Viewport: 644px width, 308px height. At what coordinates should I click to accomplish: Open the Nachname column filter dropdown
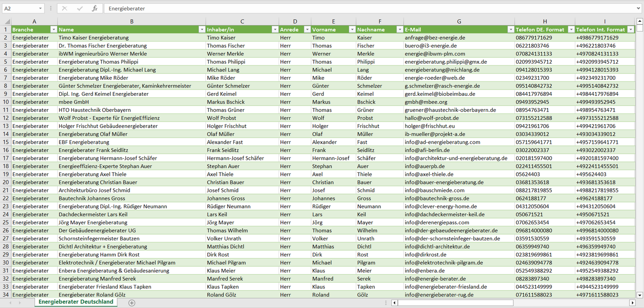[399, 30]
